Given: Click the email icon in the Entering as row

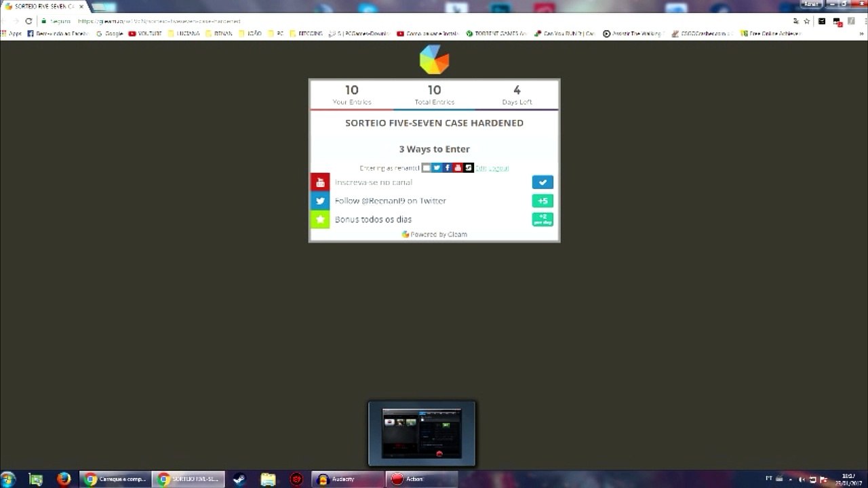Looking at the screenshot, I should tap(426, 167).
